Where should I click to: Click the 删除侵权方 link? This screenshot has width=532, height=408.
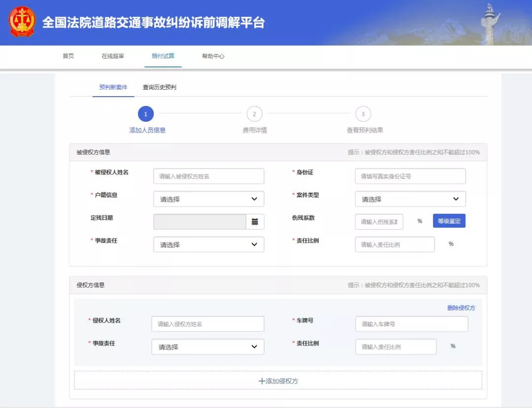tap(461, 308)
